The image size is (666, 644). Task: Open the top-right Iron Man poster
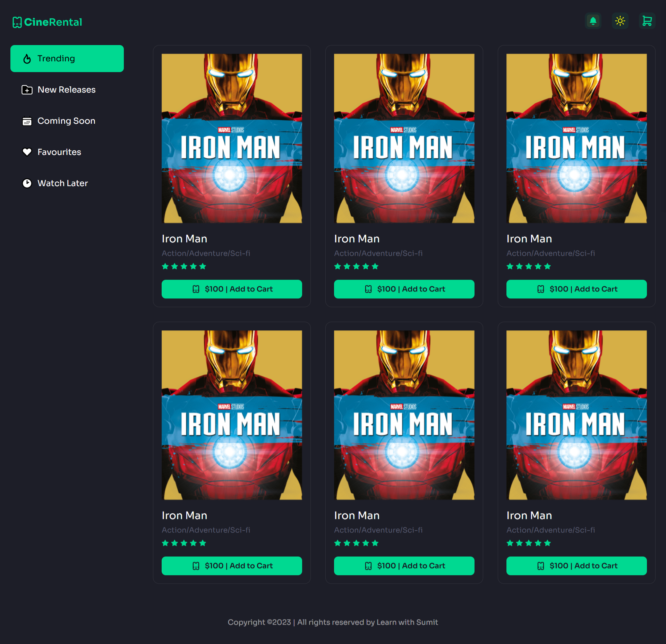(x=577, y=138)
